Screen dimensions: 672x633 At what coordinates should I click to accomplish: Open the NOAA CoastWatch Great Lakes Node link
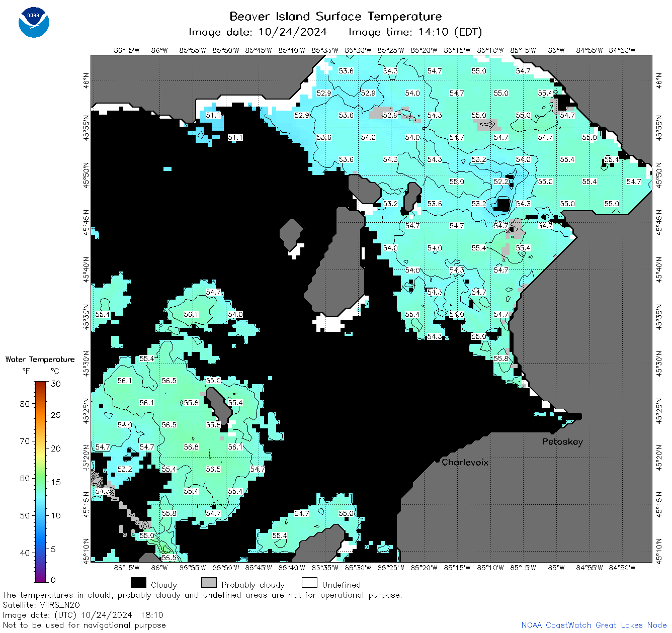594,625
